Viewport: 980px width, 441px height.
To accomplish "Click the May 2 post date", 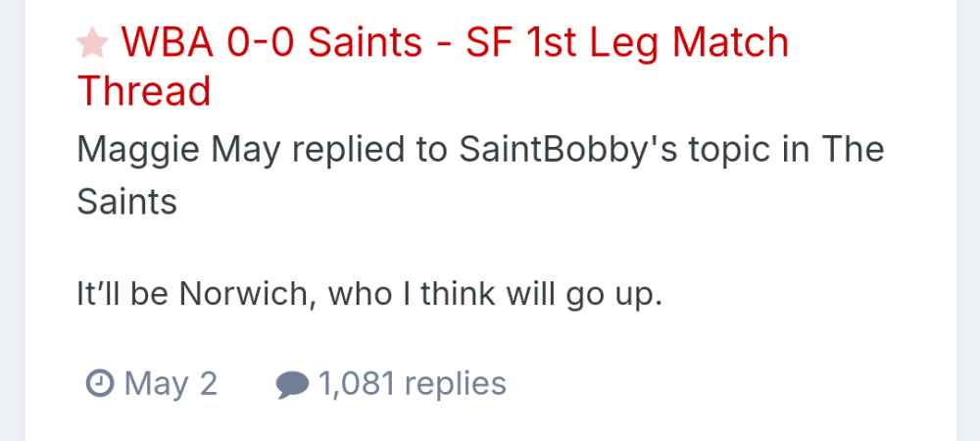I will (x=171, y=383).
